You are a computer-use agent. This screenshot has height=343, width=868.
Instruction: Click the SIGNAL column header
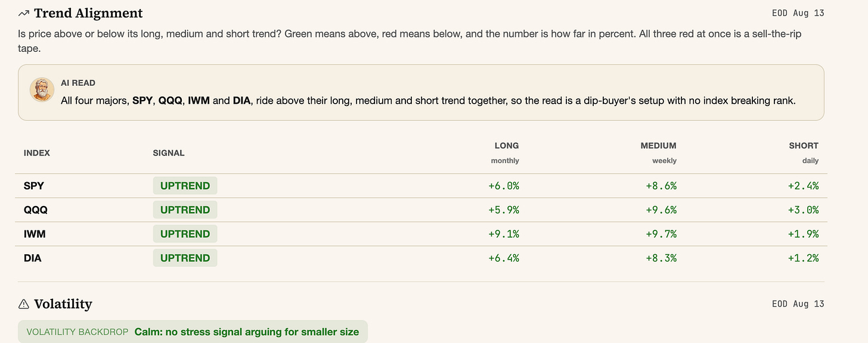pos(169,153)
